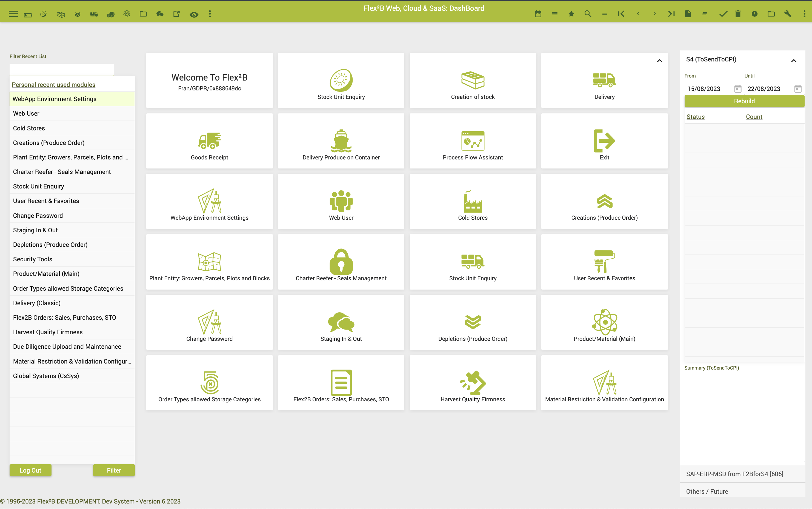Select Security Tools in the recent list
Viewport: 812px width, 509px height.
72,259
